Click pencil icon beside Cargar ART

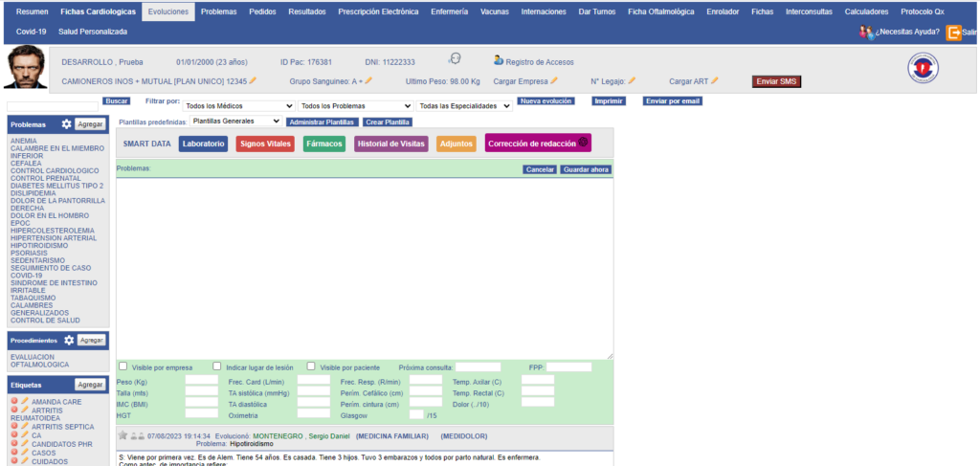pyautogui.click(x=715, y=81)
